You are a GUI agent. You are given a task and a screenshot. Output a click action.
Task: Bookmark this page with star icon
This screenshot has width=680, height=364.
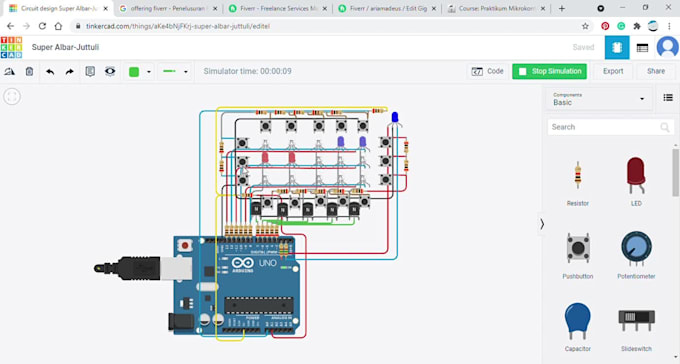[585, 26]
